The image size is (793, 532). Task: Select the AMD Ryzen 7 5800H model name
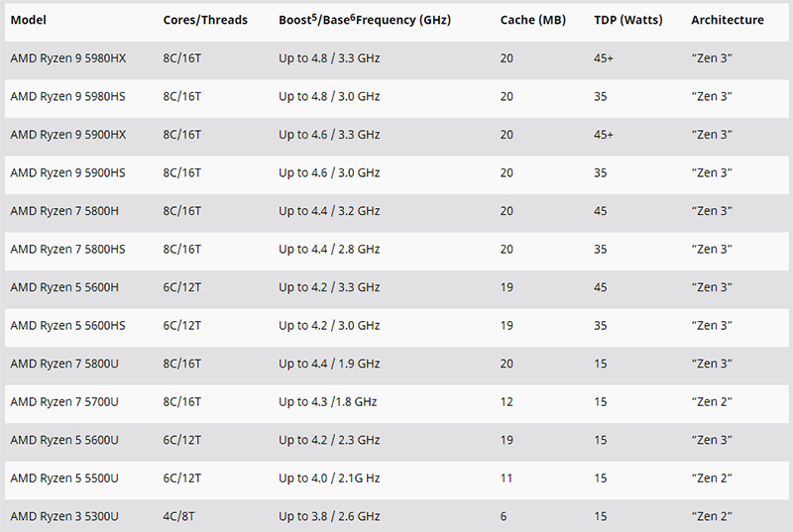(x=64, y=211)
